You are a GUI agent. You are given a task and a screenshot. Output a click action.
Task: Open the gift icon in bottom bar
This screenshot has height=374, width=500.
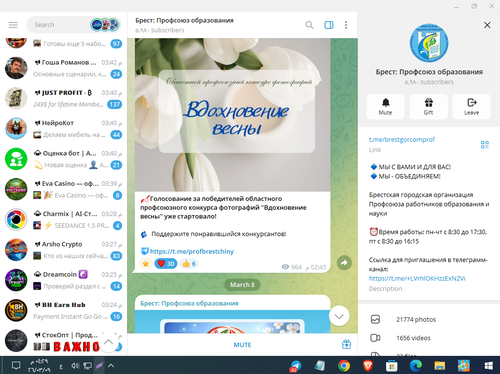tap(346, 344)
